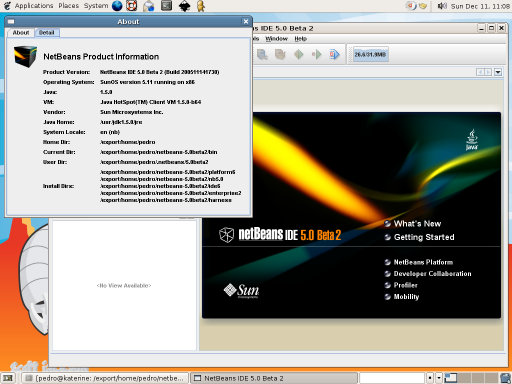Click the run main project arrow icon
The width and height of the screenshot is (512, 384).
(316, 54)
